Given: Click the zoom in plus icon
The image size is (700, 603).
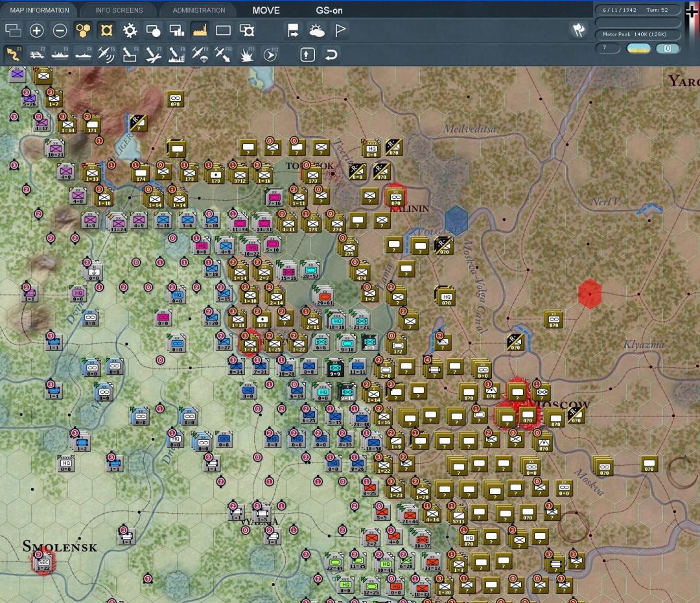Looking at the screenshot, I should (37, 30).
